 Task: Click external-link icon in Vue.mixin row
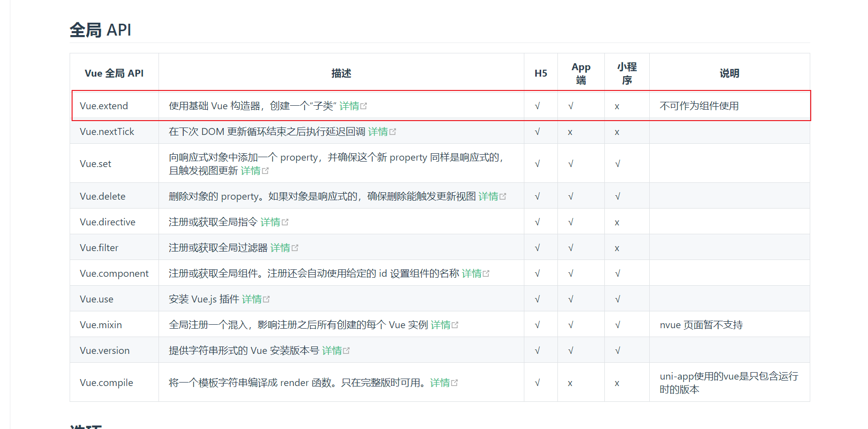[x=455, y=325]
